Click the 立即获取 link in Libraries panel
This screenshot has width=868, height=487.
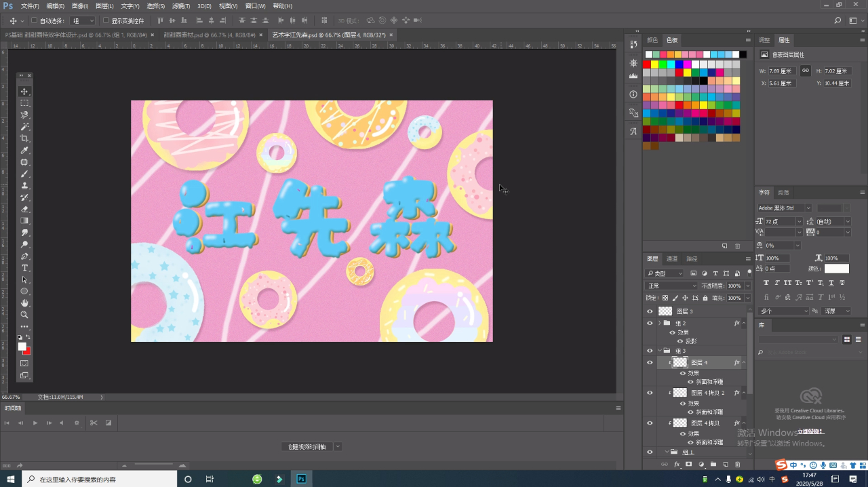tap(810, 431)
